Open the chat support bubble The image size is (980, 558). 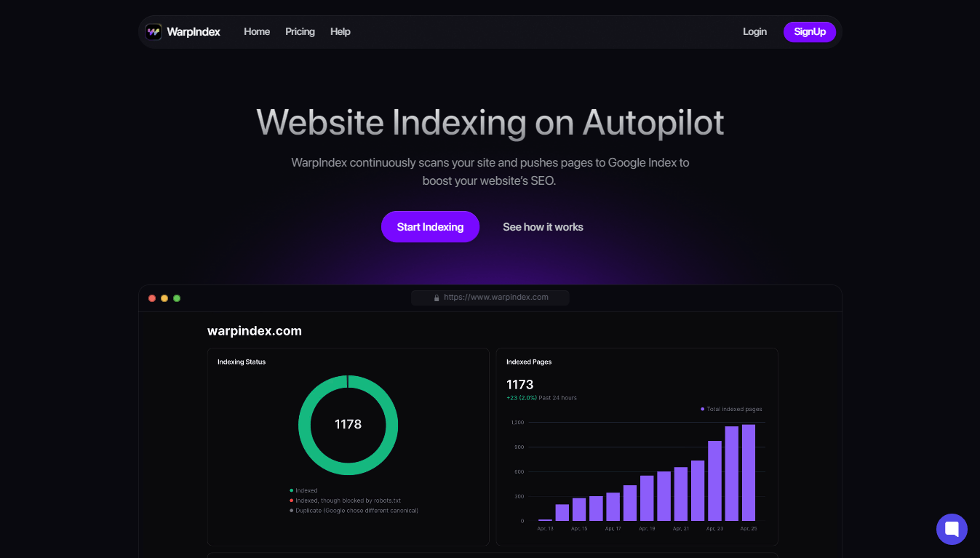pyautogui.click(x=952, y=529)
